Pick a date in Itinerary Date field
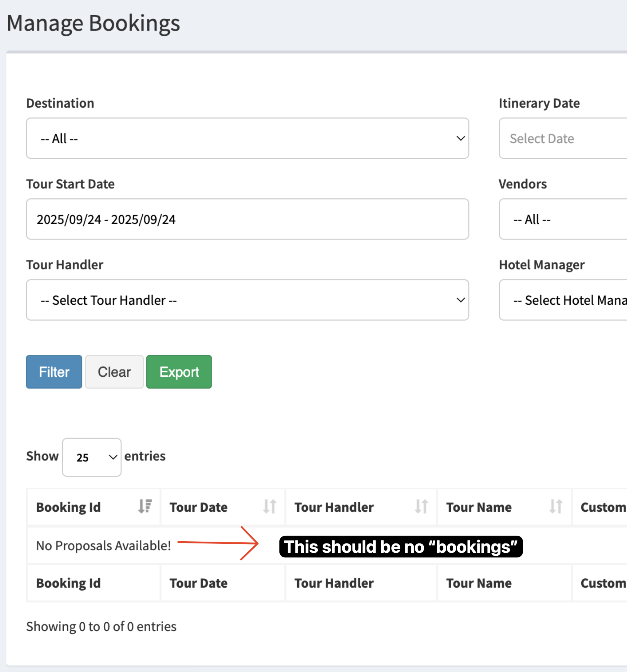The image size is (627, 672). pos(563,138)
